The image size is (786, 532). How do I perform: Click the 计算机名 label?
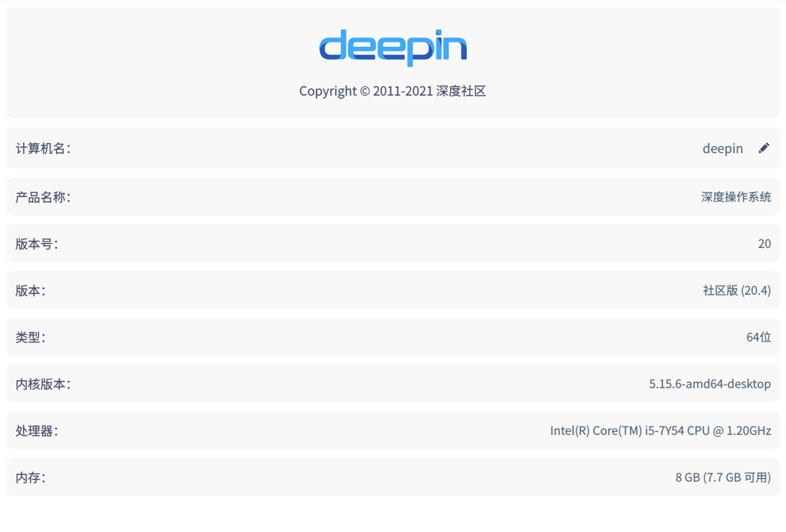43,148
